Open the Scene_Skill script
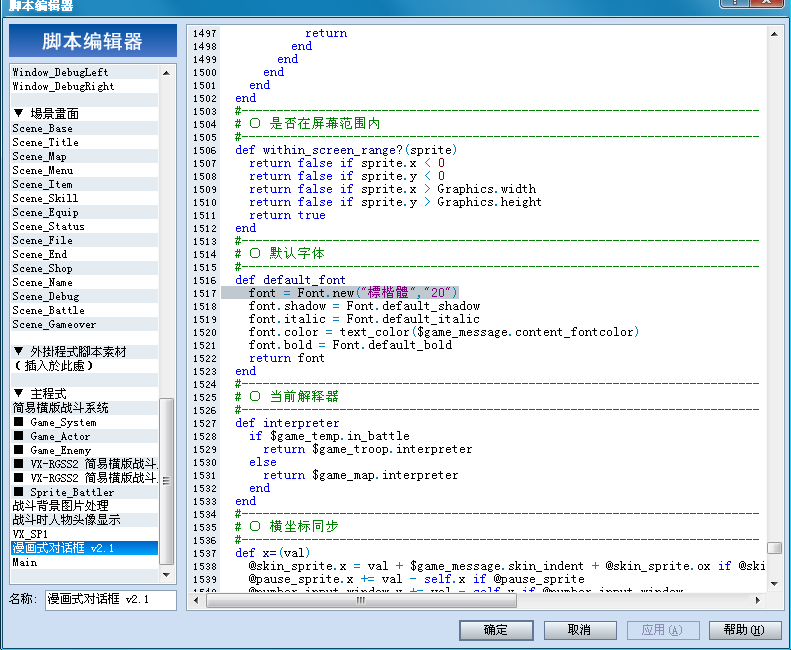 tap(85, 198)
